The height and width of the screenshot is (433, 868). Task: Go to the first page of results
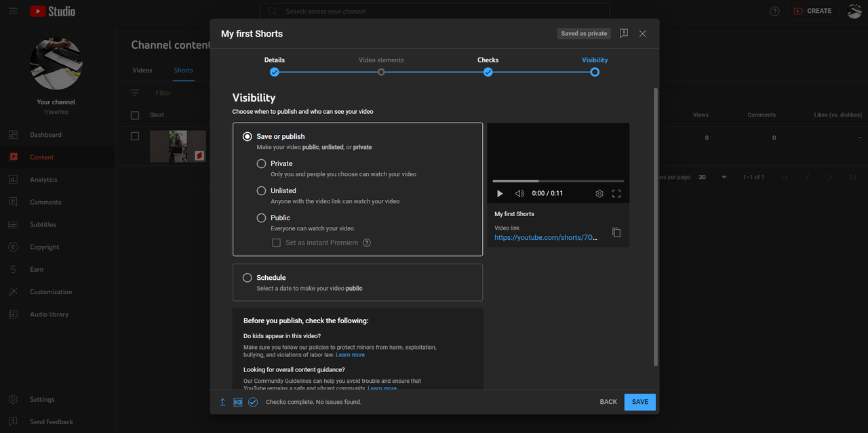(785, 177)
